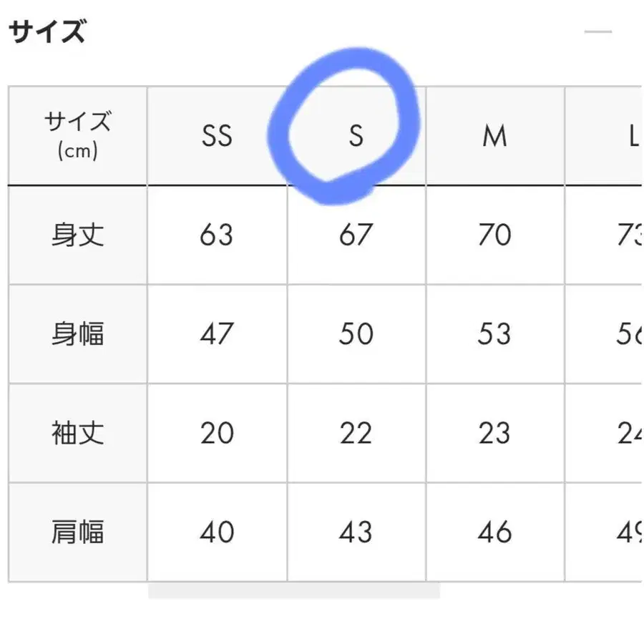Click the 46 cell under the M column
This screenshot has height=644, width=644.
click(x=494, y=532)
